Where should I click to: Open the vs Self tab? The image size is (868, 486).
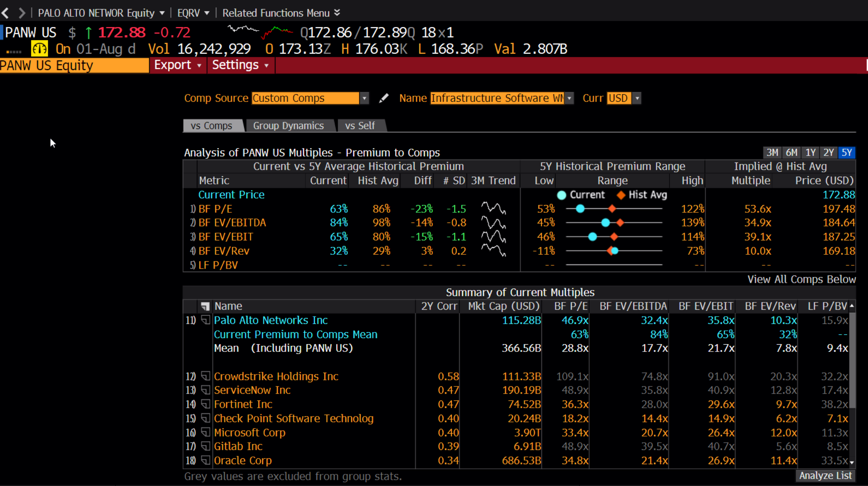[360, 126]
